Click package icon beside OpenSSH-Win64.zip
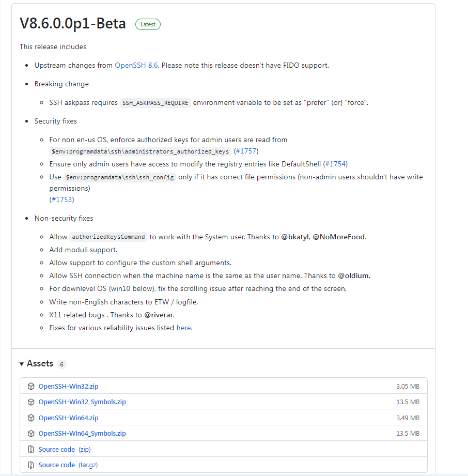468x476 pixels. [31, 418]
